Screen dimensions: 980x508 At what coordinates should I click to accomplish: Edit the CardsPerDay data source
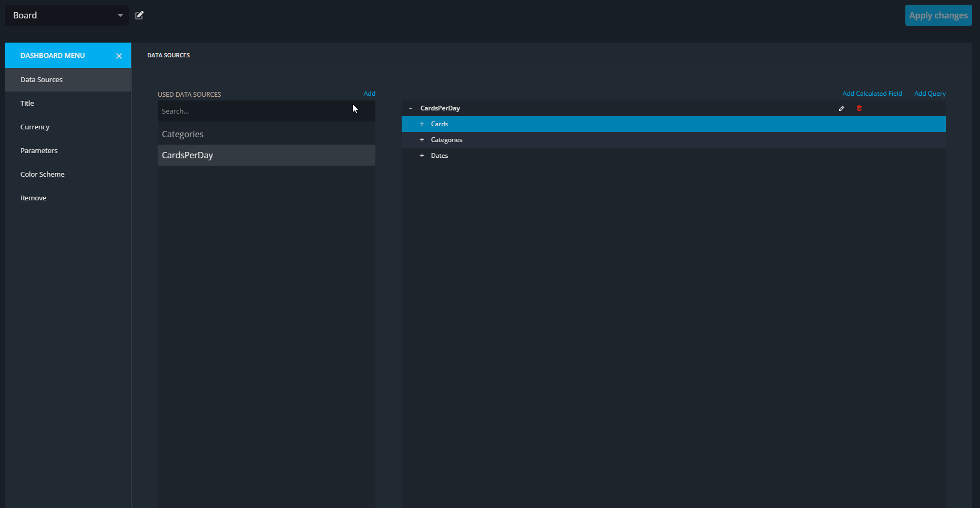pos(841,108)
